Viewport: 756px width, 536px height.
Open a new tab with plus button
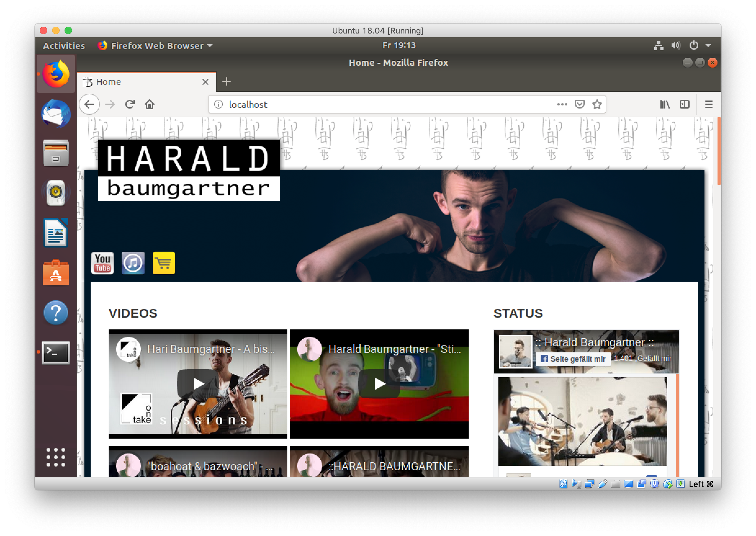point(227,82)
